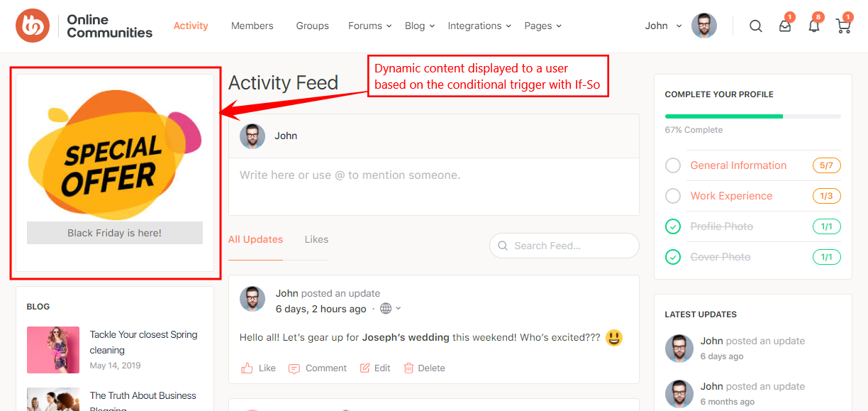This screenshot has width=868, height=411.
Task: Open the Tackle Your closest Spring cleaning post
Action: tap(145, 342)
